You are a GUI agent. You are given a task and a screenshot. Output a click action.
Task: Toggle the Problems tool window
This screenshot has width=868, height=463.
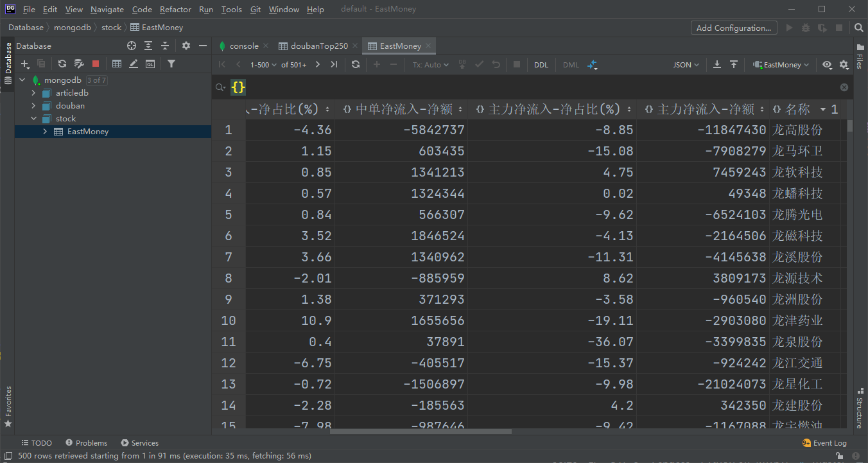[85, 443]
